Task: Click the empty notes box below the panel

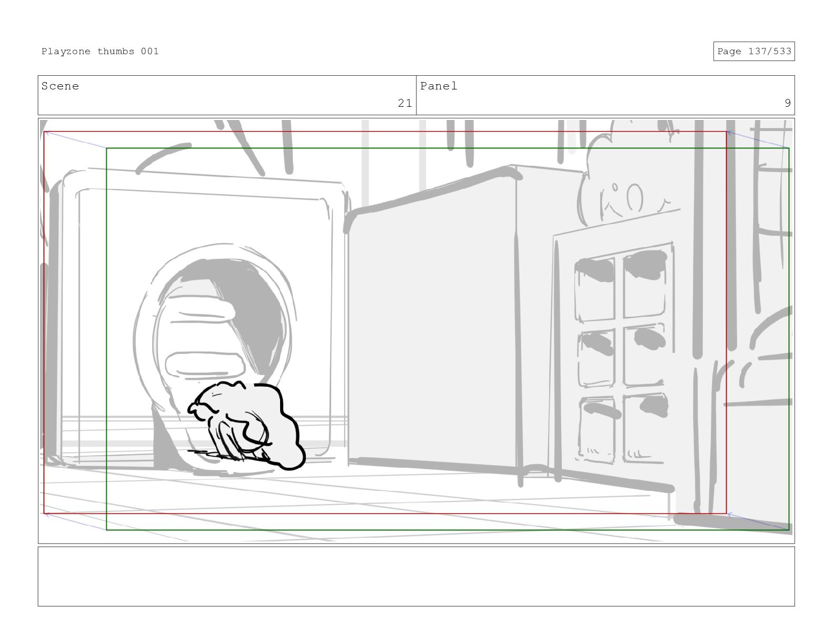Action: tap(416, 577)
